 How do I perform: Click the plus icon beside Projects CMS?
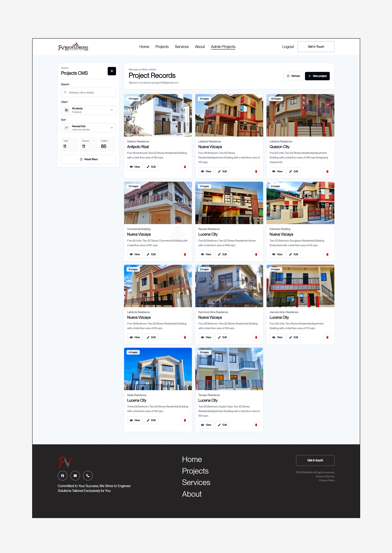point(112,71)
